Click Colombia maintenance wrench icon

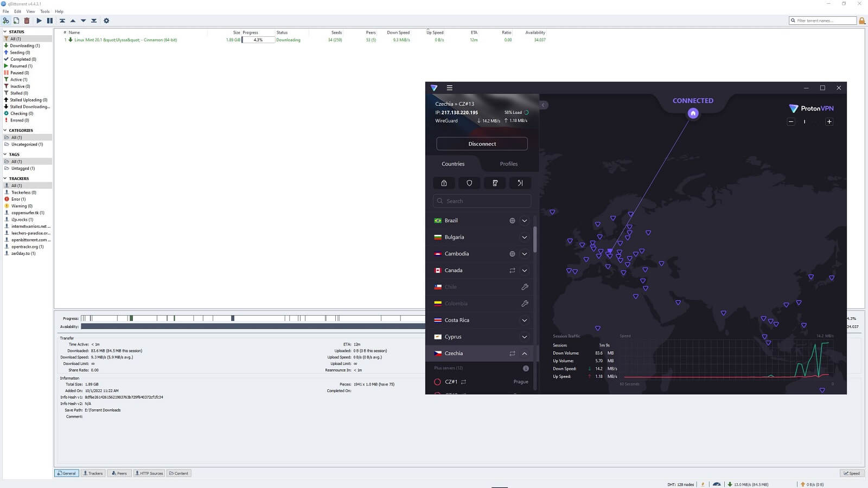pyautogui.click(x=525, y=304)
